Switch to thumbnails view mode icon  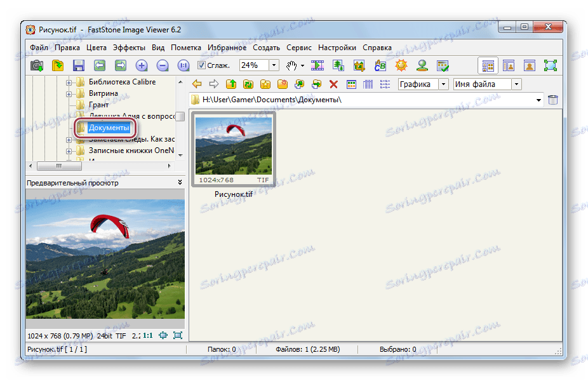pyautogui.click(x=351, y=84)
